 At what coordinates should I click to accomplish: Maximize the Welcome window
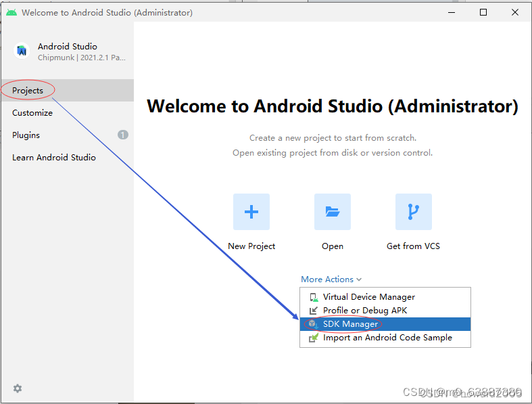click(483, 13)
